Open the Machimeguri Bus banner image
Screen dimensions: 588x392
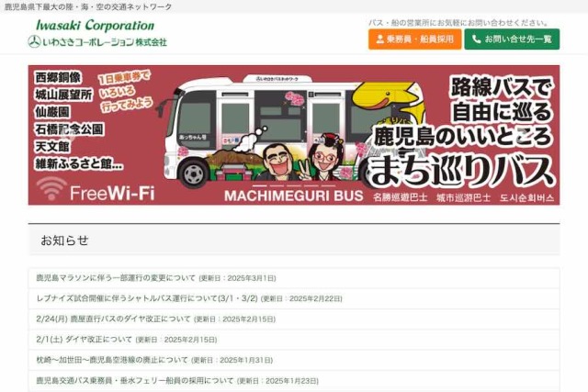294,135
